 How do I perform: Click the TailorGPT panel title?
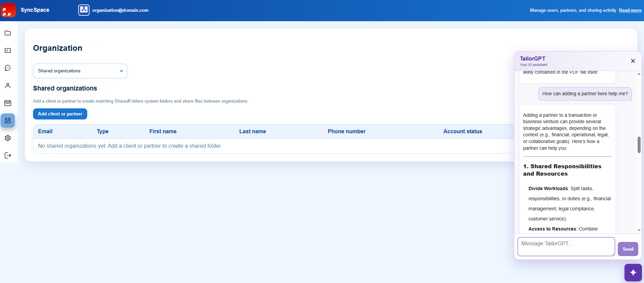pyautogui.click(x=533, y=59)
